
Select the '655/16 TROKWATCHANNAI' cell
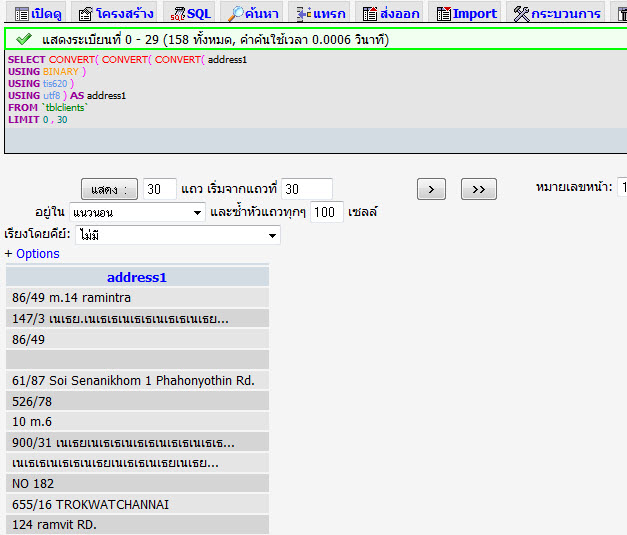[138, 504]
